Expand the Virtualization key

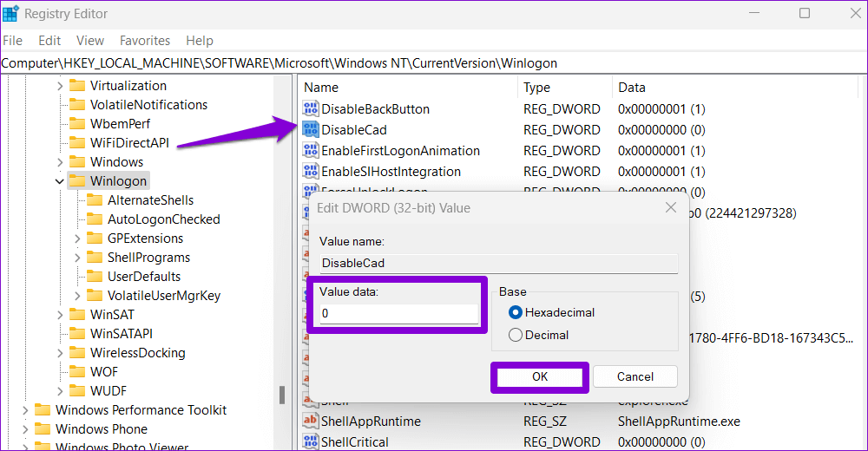pyautogui.click(x=60, y=86)
